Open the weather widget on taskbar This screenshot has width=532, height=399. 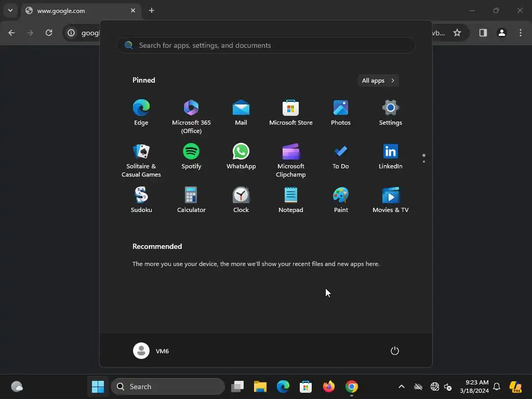[x=17, y=387]
